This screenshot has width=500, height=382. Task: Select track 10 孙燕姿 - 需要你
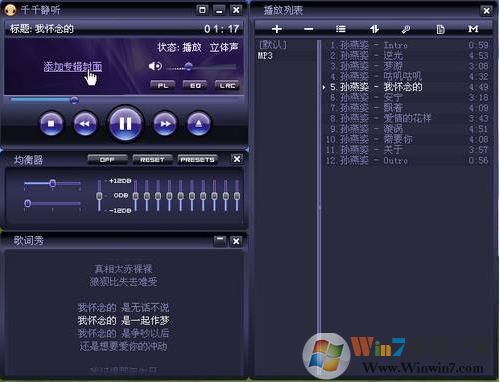408,139
